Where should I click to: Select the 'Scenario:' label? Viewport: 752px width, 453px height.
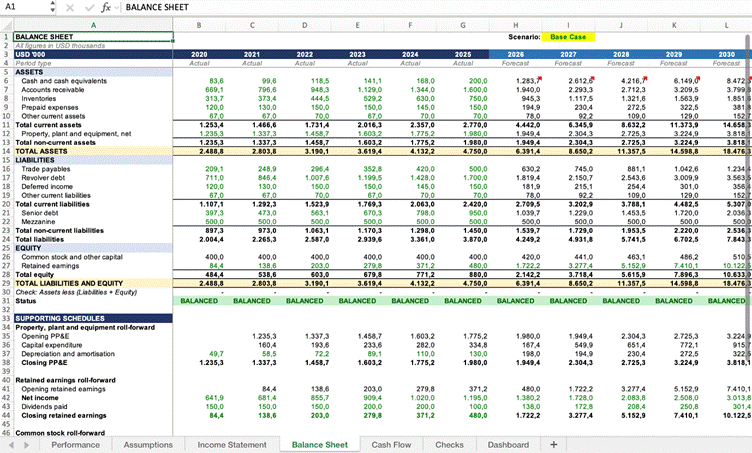524,37
